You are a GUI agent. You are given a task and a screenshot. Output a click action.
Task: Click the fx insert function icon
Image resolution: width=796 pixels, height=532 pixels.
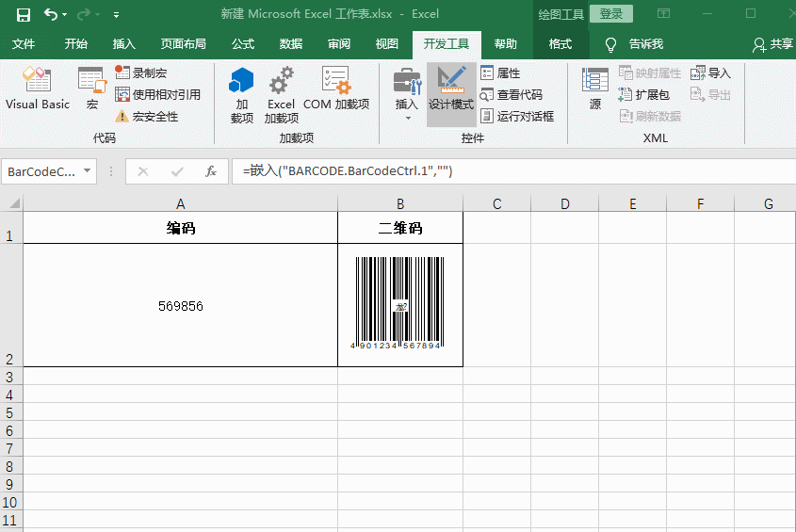(x=211, y=171)
